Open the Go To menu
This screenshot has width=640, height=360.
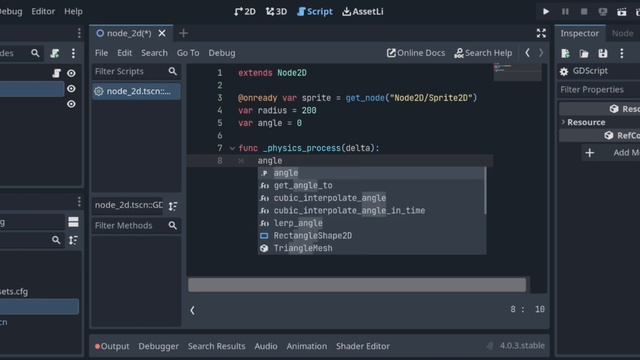(188, 53)
